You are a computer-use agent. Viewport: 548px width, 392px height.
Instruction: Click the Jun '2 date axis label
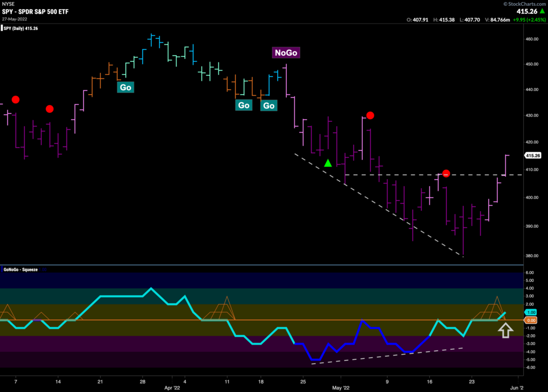(517, 388)
